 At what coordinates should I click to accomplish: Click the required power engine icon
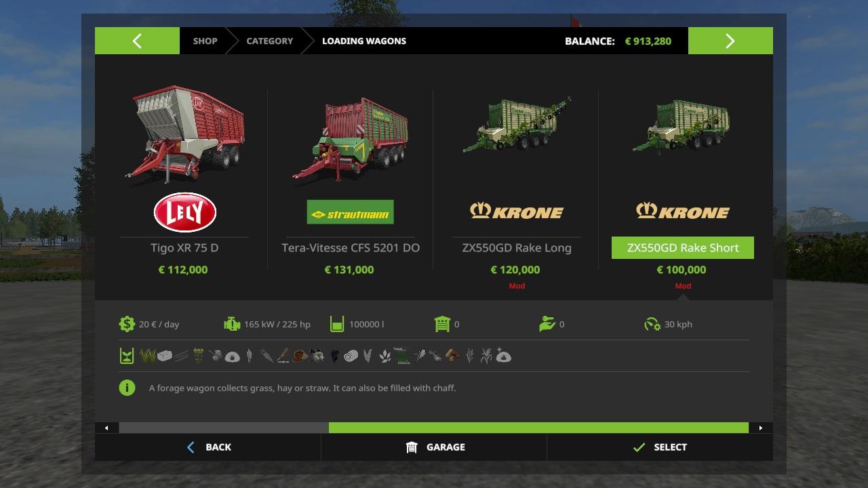(x=232, y=324)
